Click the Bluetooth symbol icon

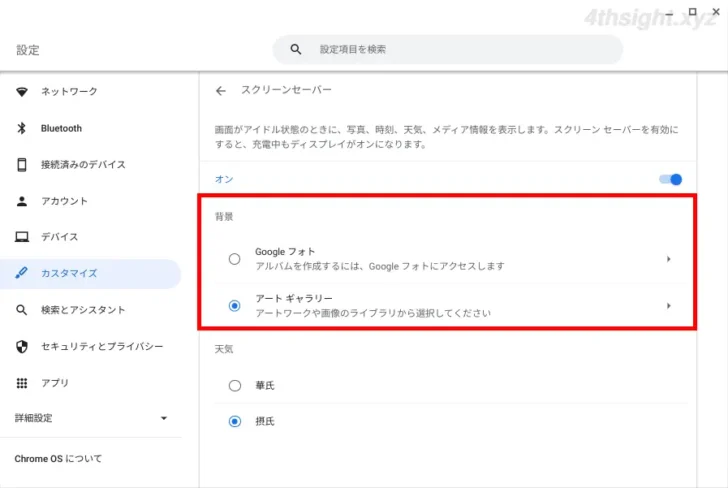(x=21, y=128)
